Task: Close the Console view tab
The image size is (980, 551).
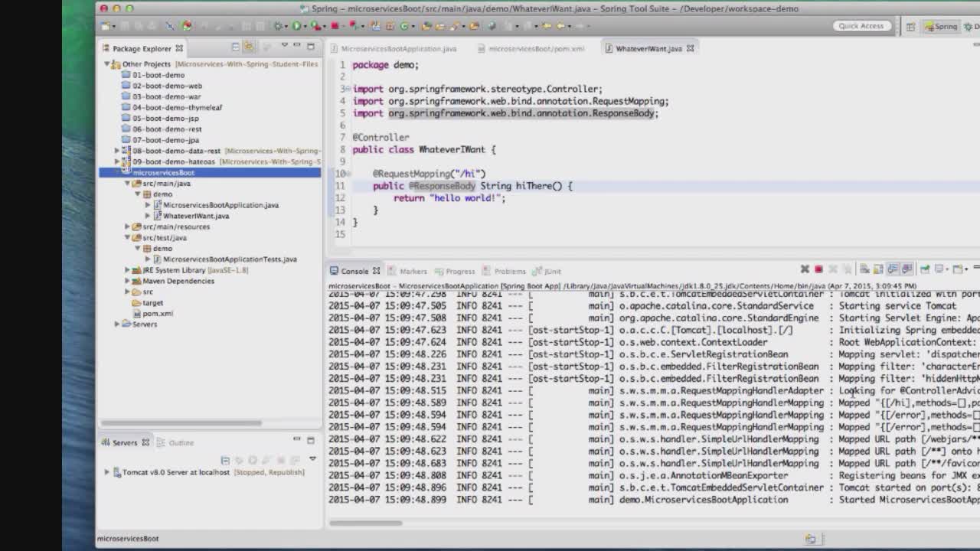Action: (x=376, y=271)
